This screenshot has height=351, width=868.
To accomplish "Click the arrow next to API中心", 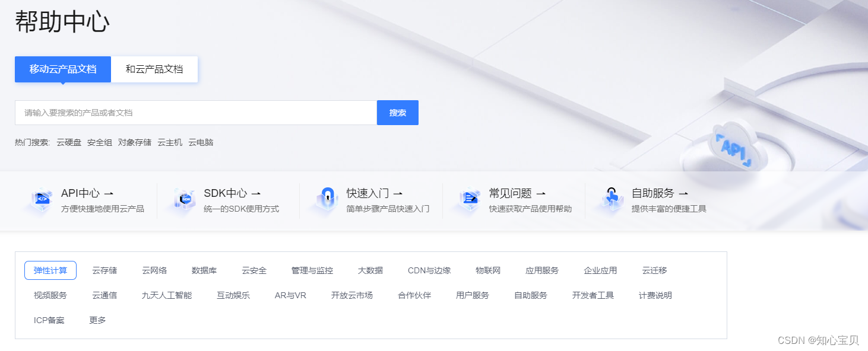I will pyautogui.click(x=109, y=193).
